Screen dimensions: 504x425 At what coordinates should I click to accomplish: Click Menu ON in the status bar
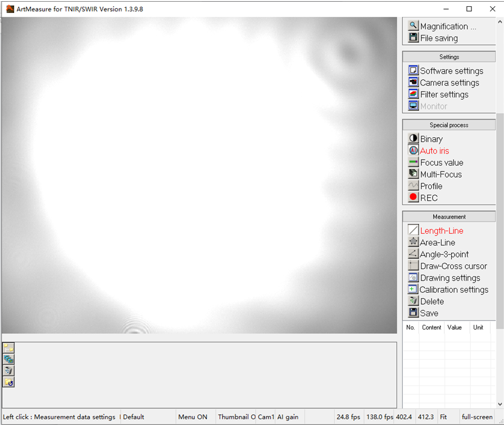(193, 417)
